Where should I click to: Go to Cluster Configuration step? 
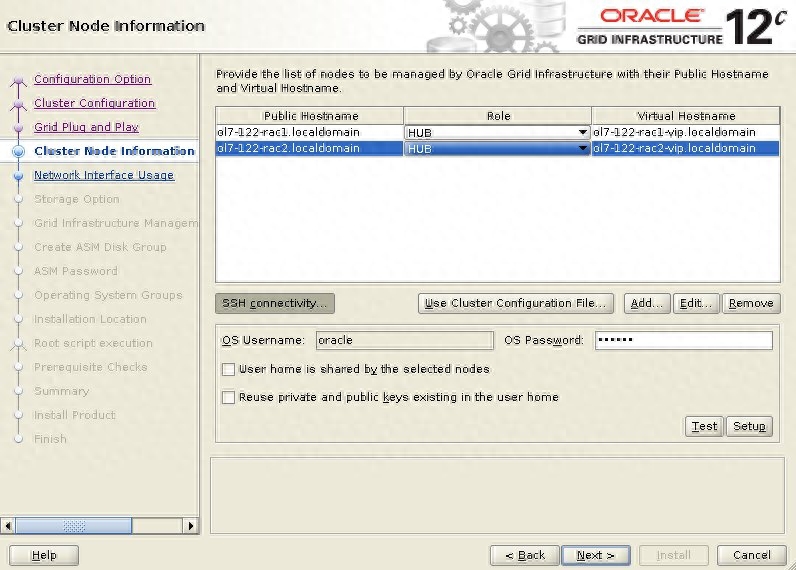(x=94, y=103)
